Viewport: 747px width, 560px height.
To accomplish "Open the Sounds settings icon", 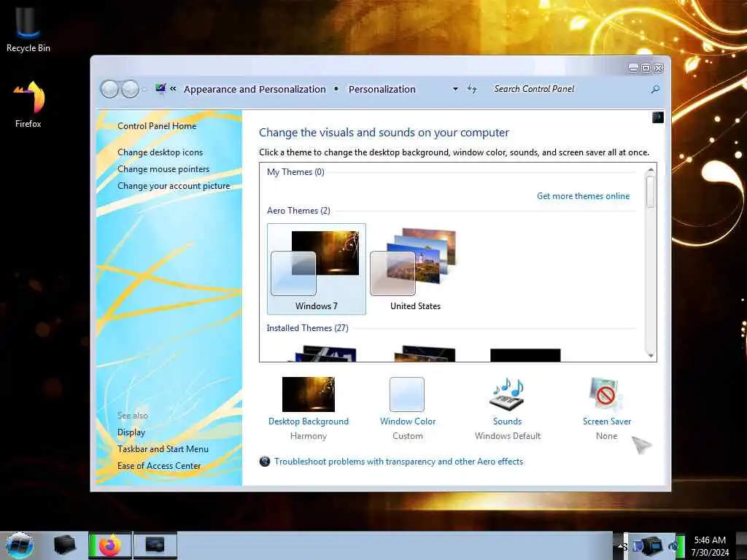I will 507,394.
